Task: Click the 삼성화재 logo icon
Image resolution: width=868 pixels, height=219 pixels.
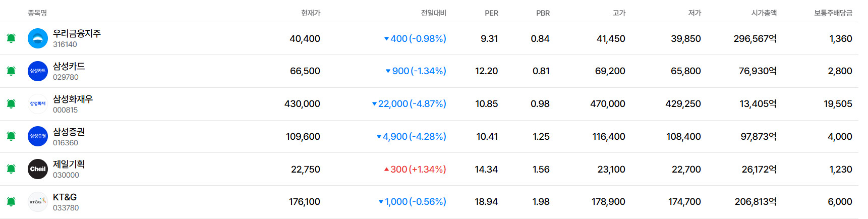Action: pyautogui.click(x=38, y=104)
